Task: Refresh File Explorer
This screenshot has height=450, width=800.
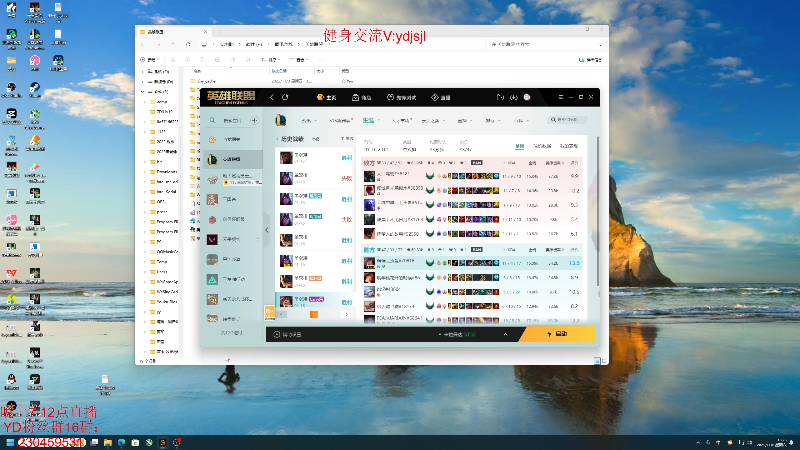Action: [188, 44]
